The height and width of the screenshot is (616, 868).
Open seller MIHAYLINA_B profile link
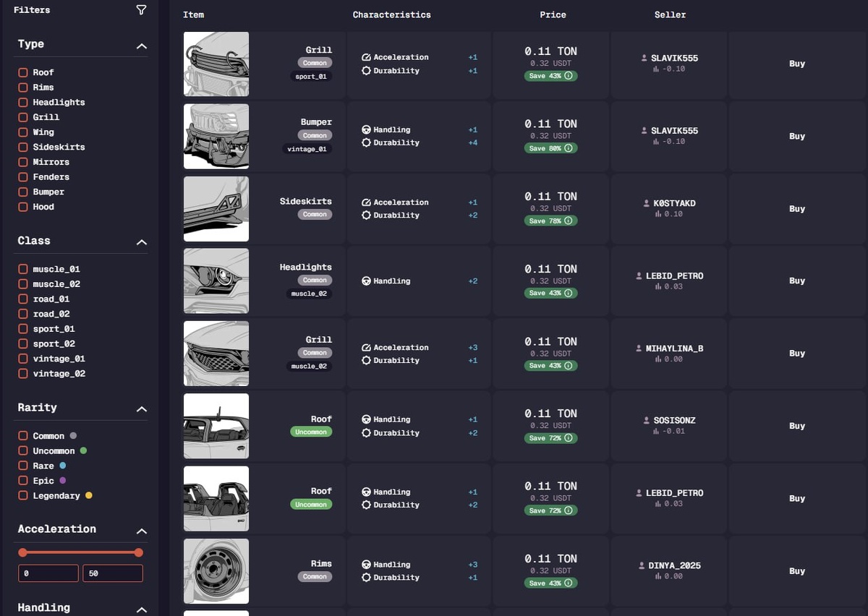point(674,348)
